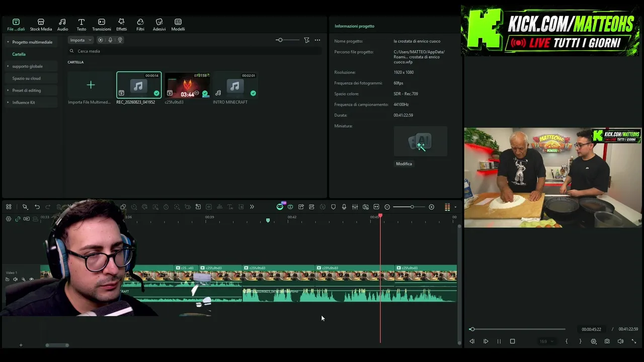Open the Effetti tab
Screen dimensions: 644x362
(x=121, y=25)
